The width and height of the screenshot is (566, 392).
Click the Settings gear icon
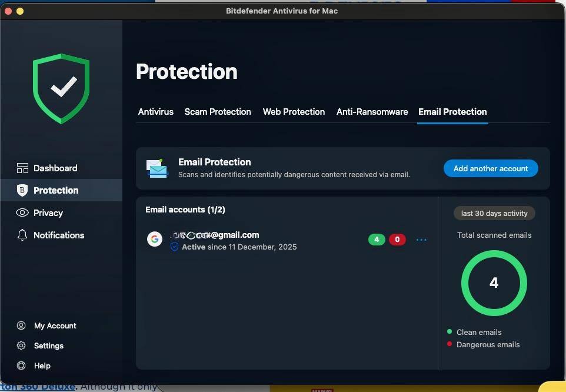21,346
